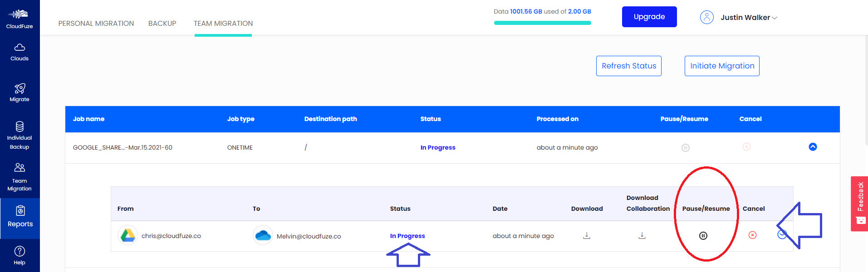Switch to the Personal Migration tab

point(96,24)
